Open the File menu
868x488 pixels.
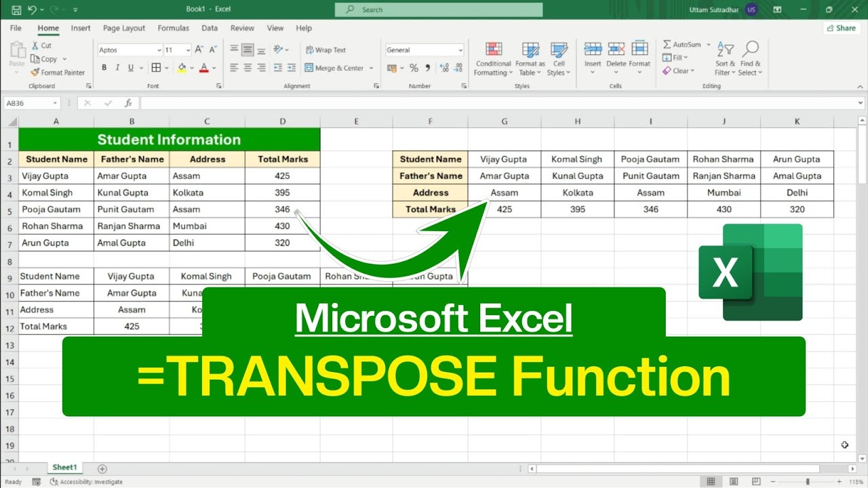[16, 28]
